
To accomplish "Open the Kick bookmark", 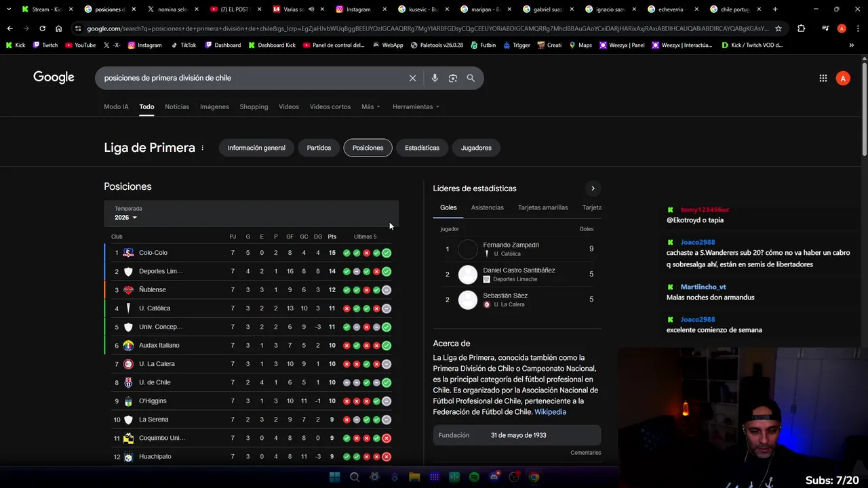I will (15, 45).
